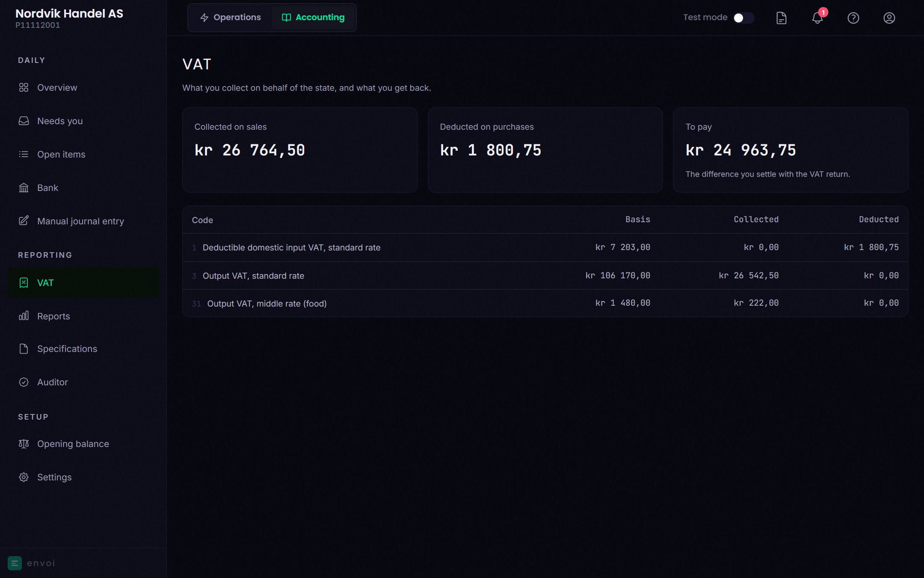Image resolution: width=924 pixels, height=578 pixels.
Task: Click the Settings gear icon
Action: [24, 477]
